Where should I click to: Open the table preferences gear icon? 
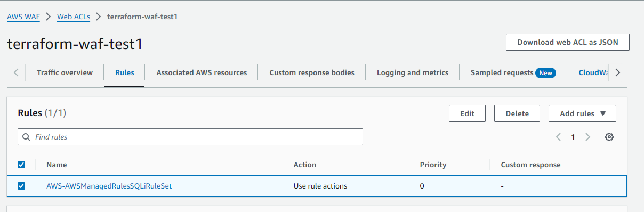609,137
